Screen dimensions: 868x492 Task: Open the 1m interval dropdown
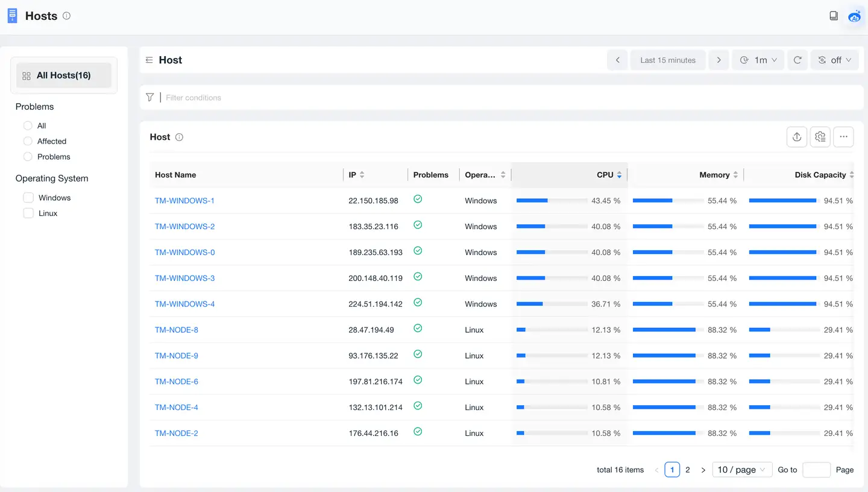(758, 60)
